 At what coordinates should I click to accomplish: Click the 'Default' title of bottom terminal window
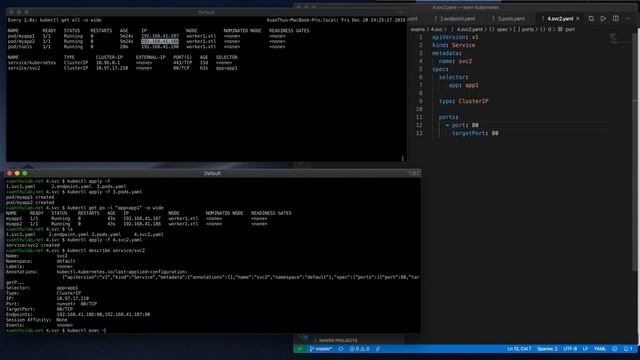point(212,173)
